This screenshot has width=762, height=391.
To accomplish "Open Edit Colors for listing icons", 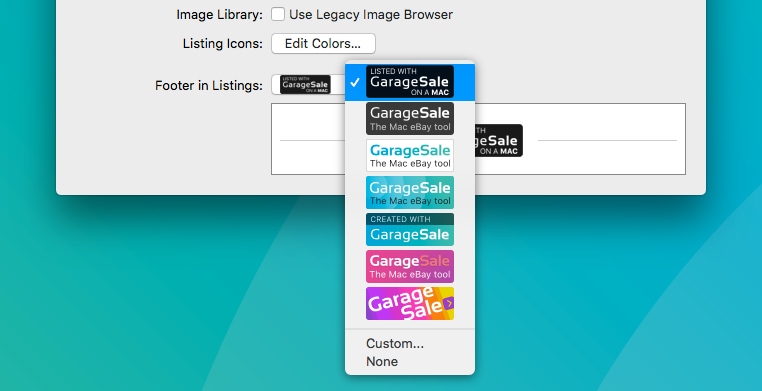I will point(323,44).
